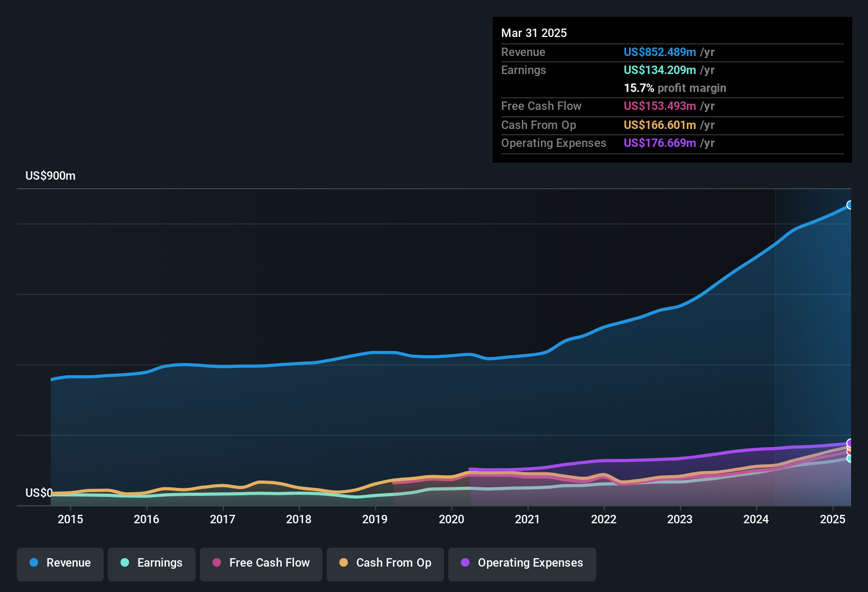Click the Free Cash Flow label in tooltip
Viewport: 868px width, 592px height.
point(541,106)
